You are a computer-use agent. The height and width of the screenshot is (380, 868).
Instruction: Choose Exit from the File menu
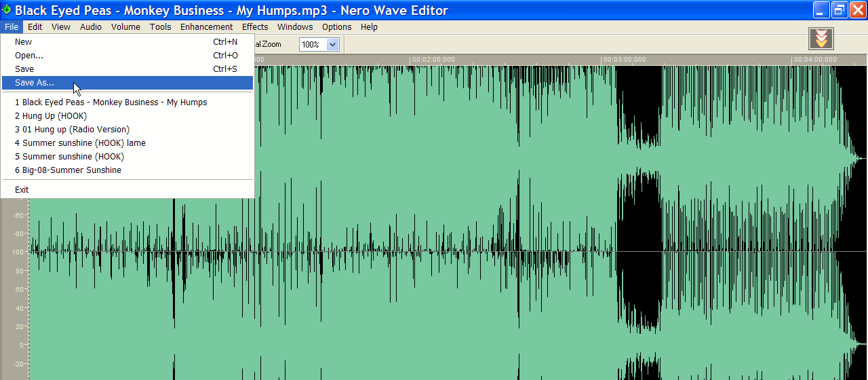point(127,190)
